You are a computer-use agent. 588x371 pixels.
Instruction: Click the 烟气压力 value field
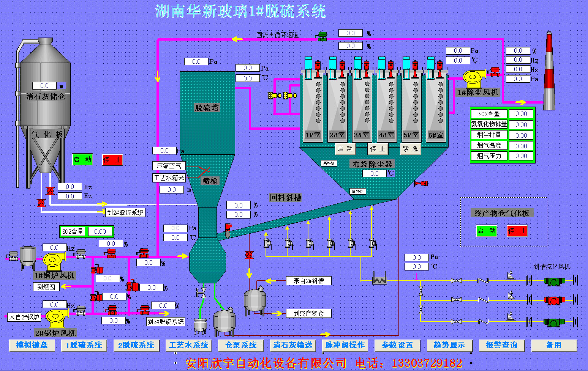521,156
